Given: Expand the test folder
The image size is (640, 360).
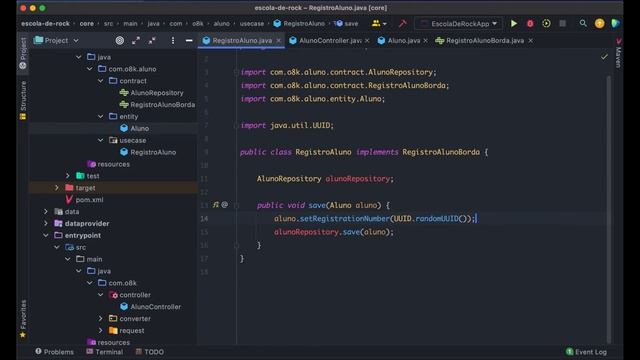Looking at the screenshot, I should click(x=68, y=176).
